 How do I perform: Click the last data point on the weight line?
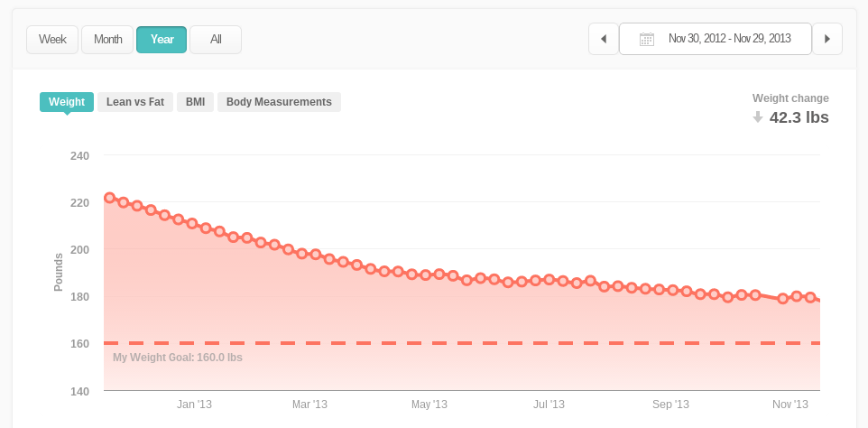point(811,297)
